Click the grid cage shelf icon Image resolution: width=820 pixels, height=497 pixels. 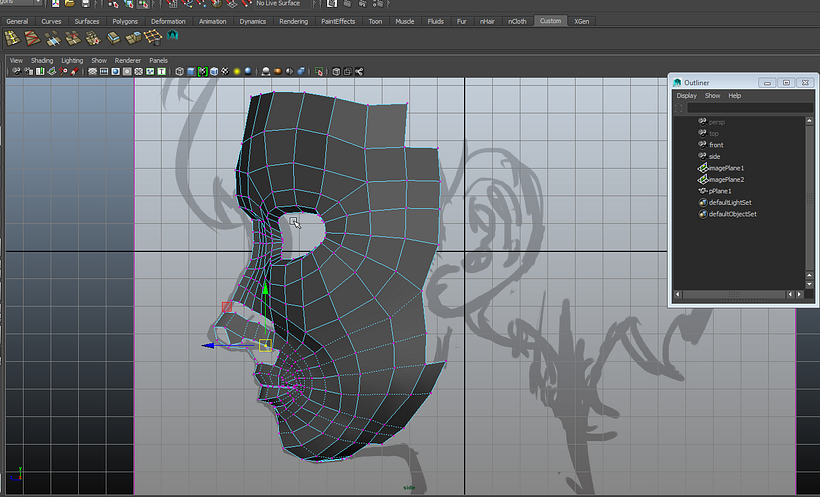(154, 38)
